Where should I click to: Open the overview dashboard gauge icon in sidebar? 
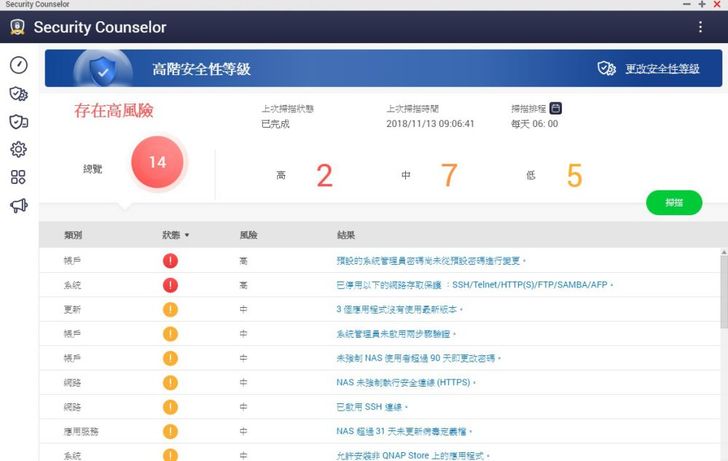tap(19, 65)
